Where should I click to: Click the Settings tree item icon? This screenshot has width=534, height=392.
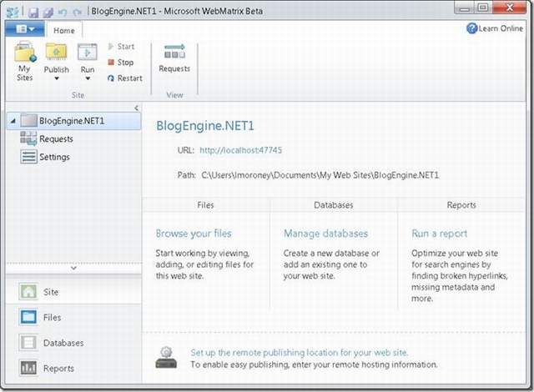pos(28,157)
